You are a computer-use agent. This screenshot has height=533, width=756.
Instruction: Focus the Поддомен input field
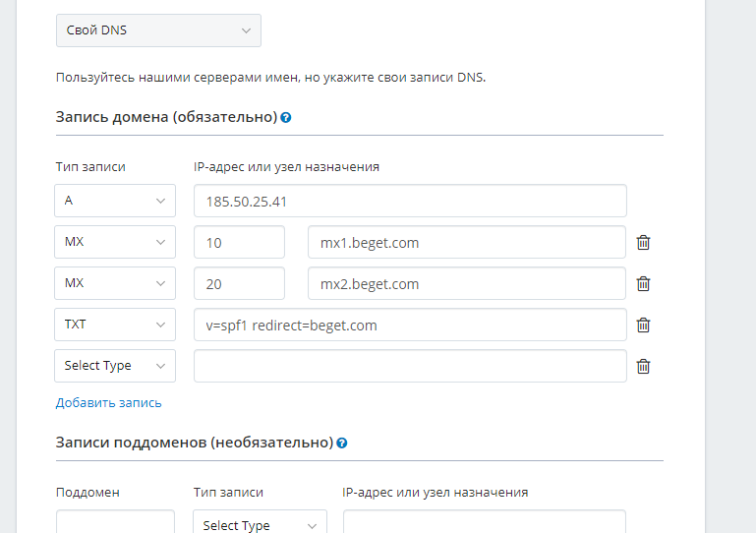[115, 523]
